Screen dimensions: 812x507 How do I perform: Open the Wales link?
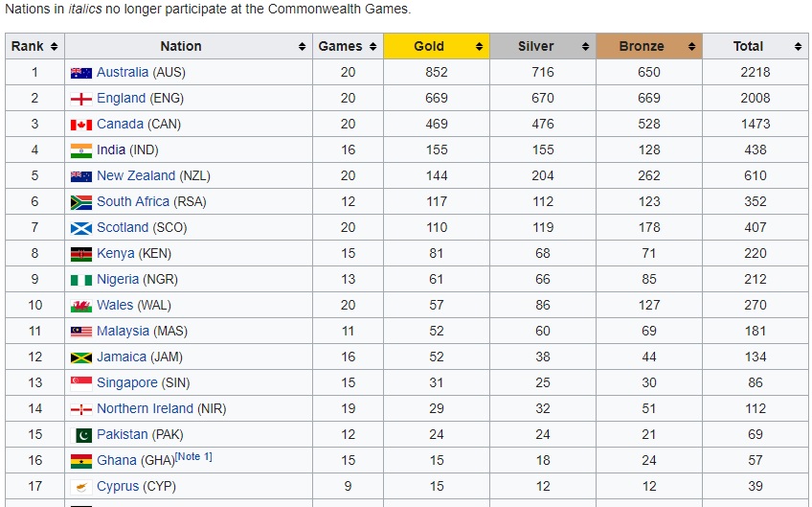115,305
